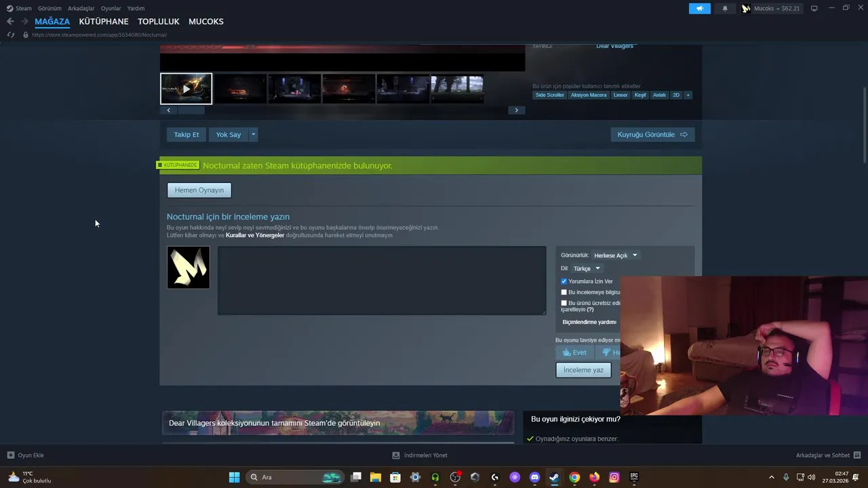
Task: Open the Arkadaşlar menu
Action: 81,8
